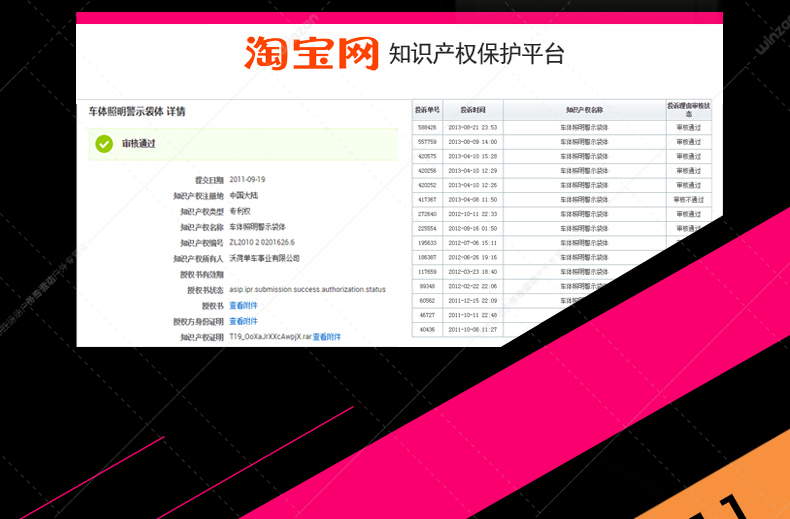
Task: Click the 投诉时间 column header
Action: (473, 110)
